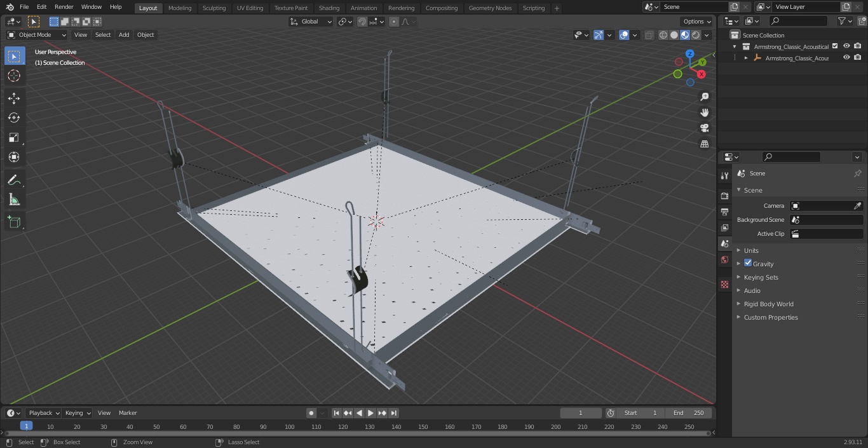Image resolution: width=868 pixels, height=448 pixels.
Task: Open the Output properties tab
Action: click(724, 212)
